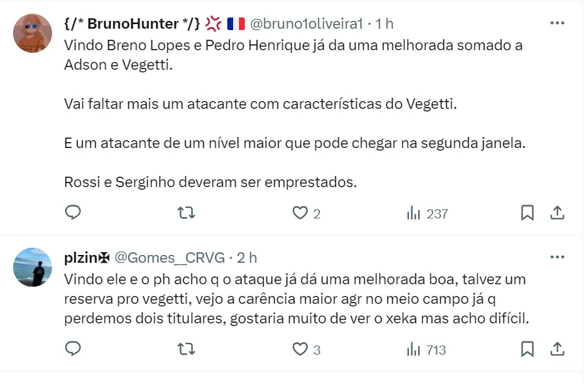Screen dimensions: 588x384
Task: Like BrunoHunter's tweet
Action: [300, 213]
